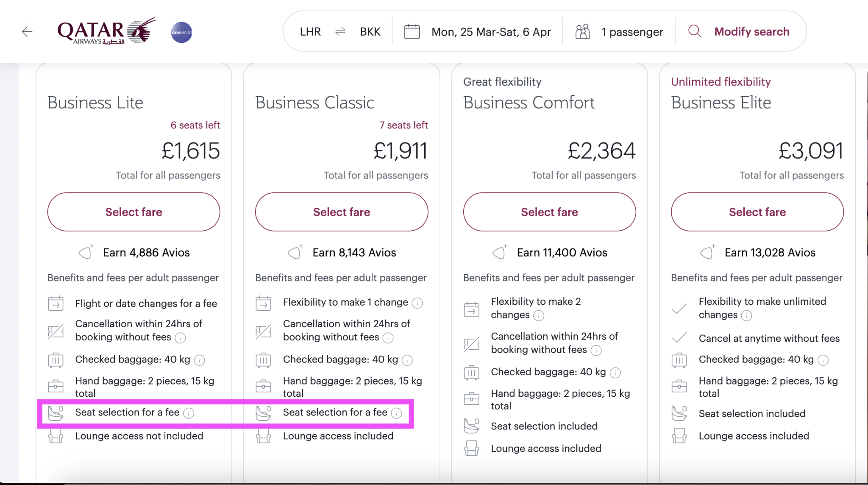868x485 pixels.
Task: Click the search magnifier icon
Action: (x=695, y=31)
